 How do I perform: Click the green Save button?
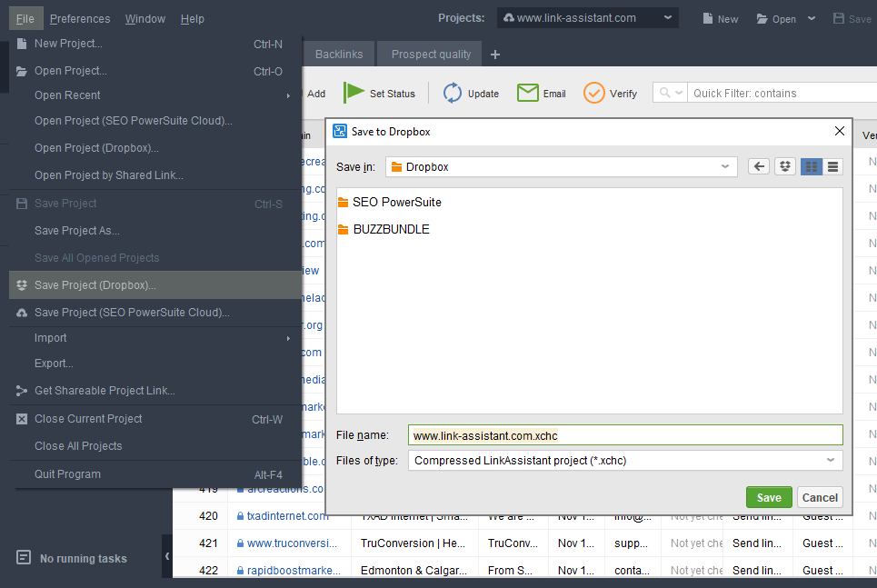coord(769,497)
